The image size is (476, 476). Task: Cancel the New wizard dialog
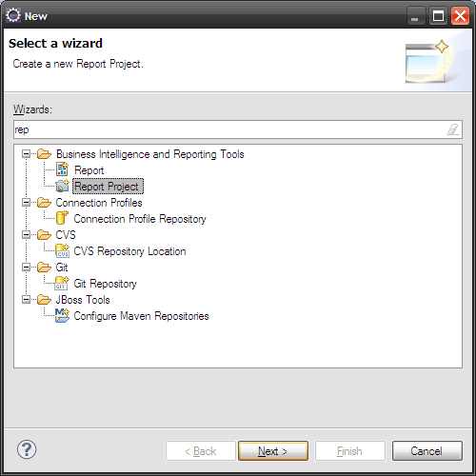coord(427,450)
